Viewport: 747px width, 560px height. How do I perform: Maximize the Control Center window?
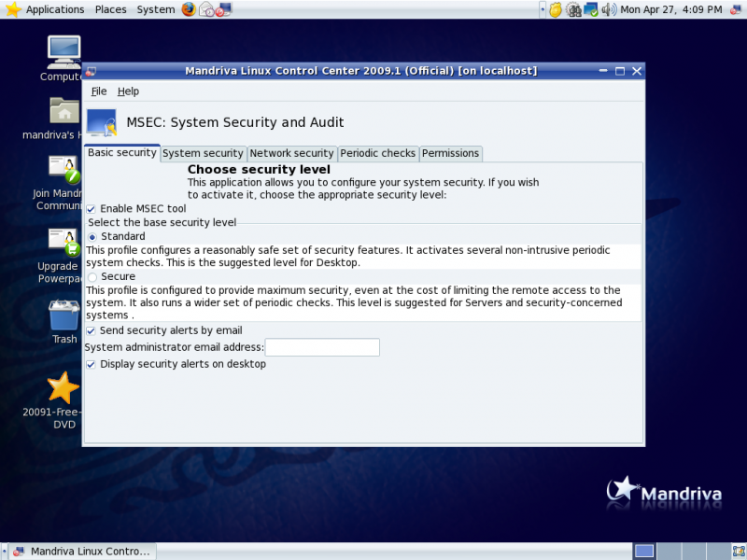(x=620, y=71)
